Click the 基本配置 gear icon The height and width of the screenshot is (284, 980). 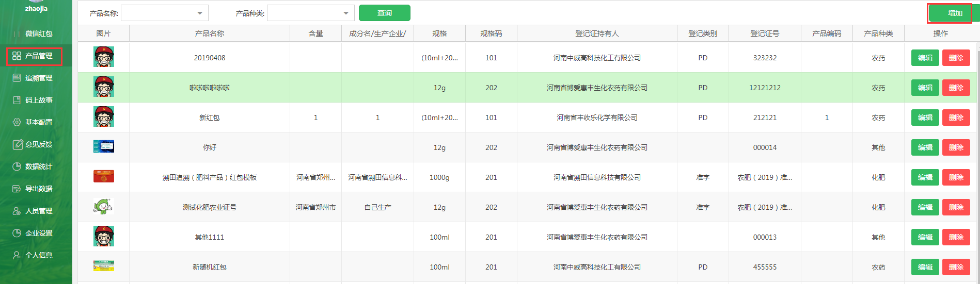pyautogui.click(x=17, y=122)
